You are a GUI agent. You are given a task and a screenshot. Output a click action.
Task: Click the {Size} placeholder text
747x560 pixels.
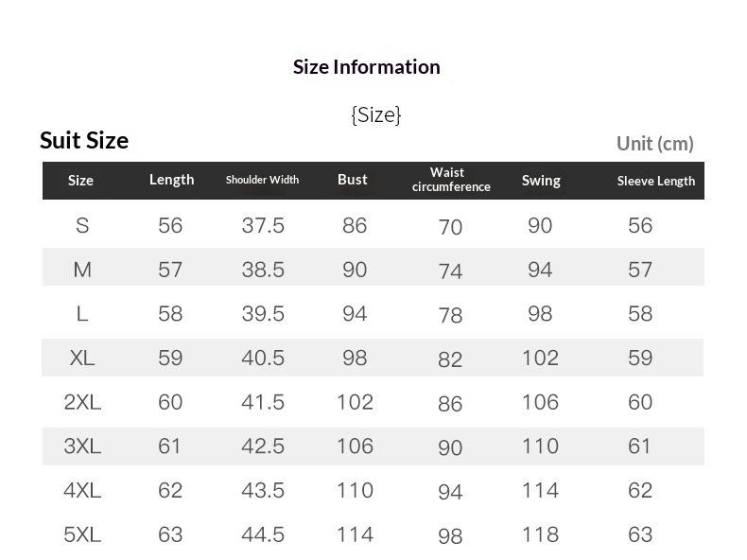point(375,115)
